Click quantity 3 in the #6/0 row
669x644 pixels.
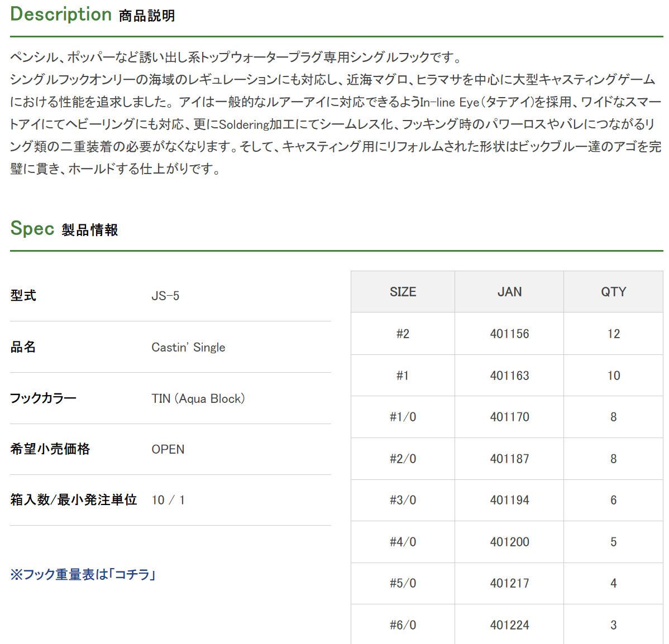click(614, 625)
